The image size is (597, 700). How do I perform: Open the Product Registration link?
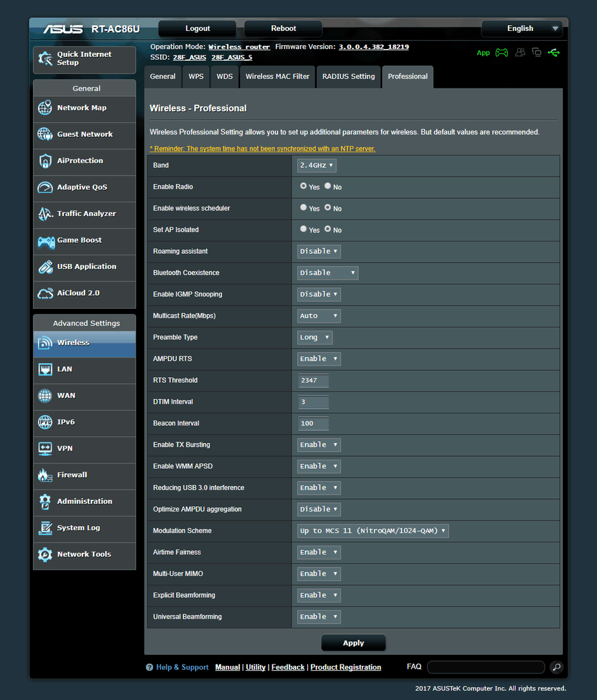pyautogui.click(x=346, y=668)
